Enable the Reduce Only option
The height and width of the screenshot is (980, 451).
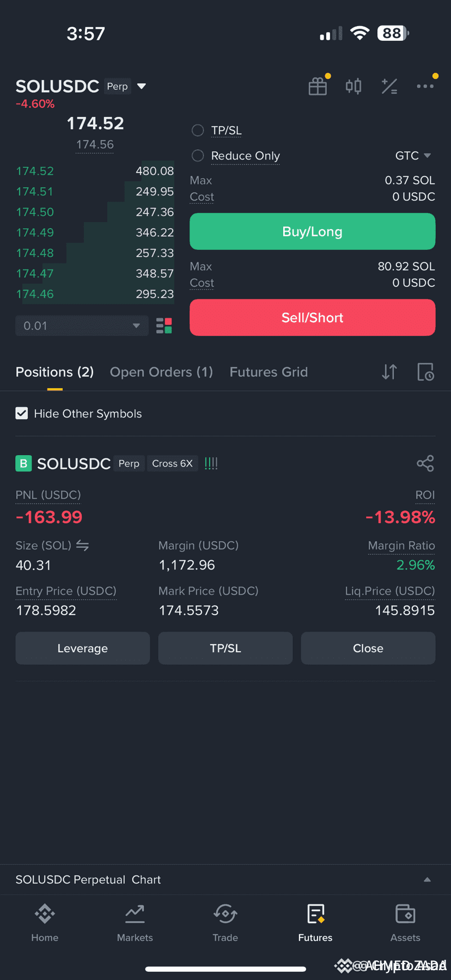click(198, 156)
